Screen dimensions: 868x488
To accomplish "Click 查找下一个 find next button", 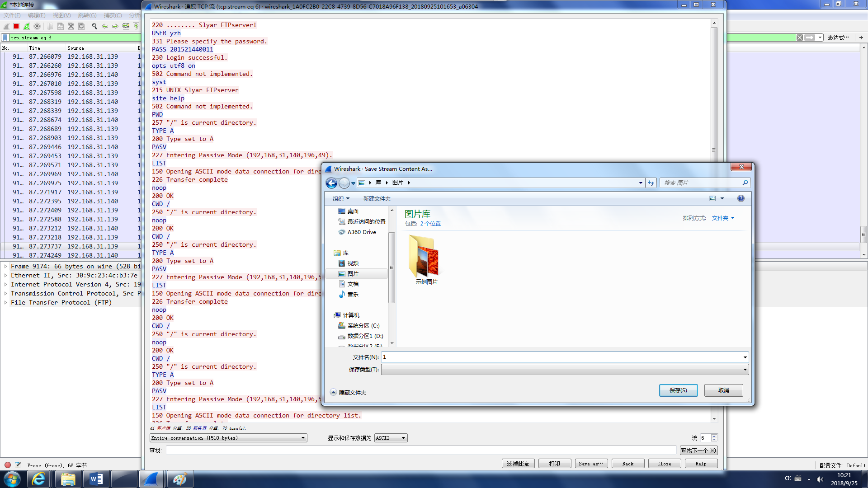I will [698, 450].
